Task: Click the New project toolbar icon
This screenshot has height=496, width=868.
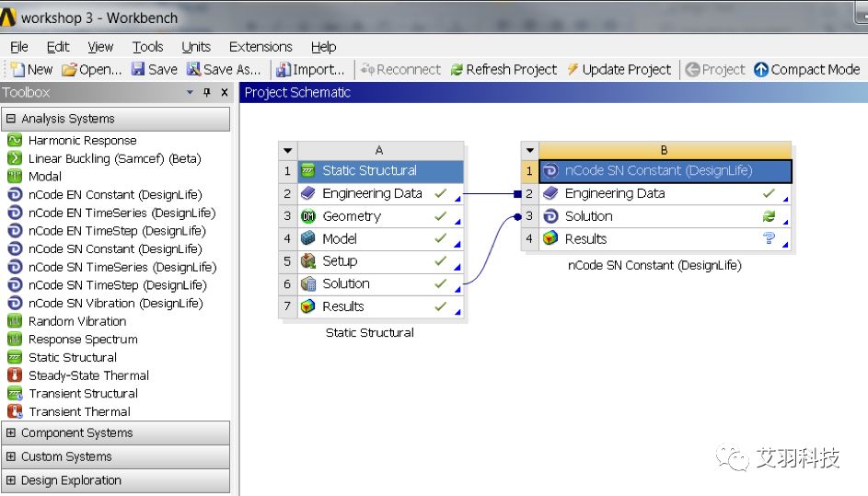Action: (17, 69)
